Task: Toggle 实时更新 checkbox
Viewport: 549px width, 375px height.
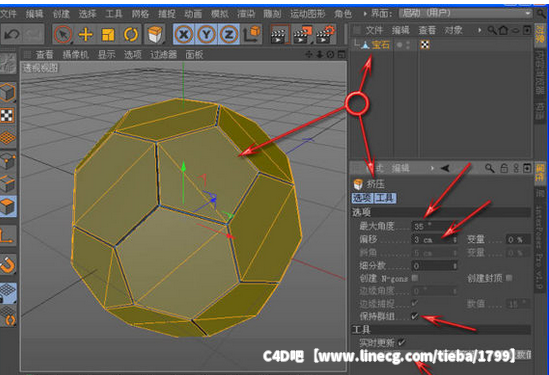Action: click(x=401, y=342)
